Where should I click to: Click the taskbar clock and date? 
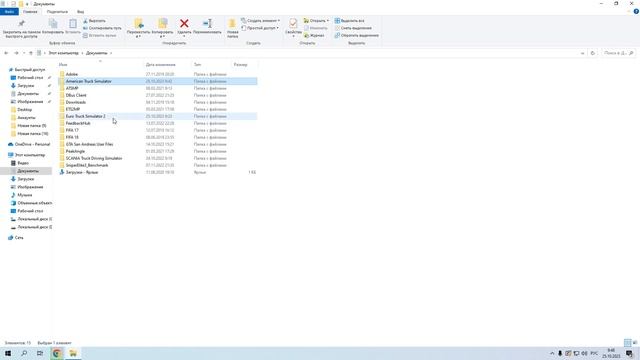coord(611,353)
